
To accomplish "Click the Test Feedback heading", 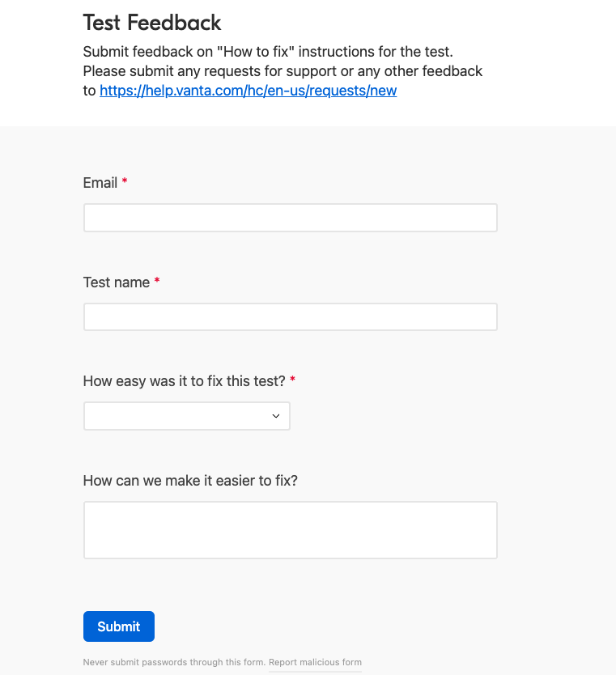I will click(x=152, y=23).
